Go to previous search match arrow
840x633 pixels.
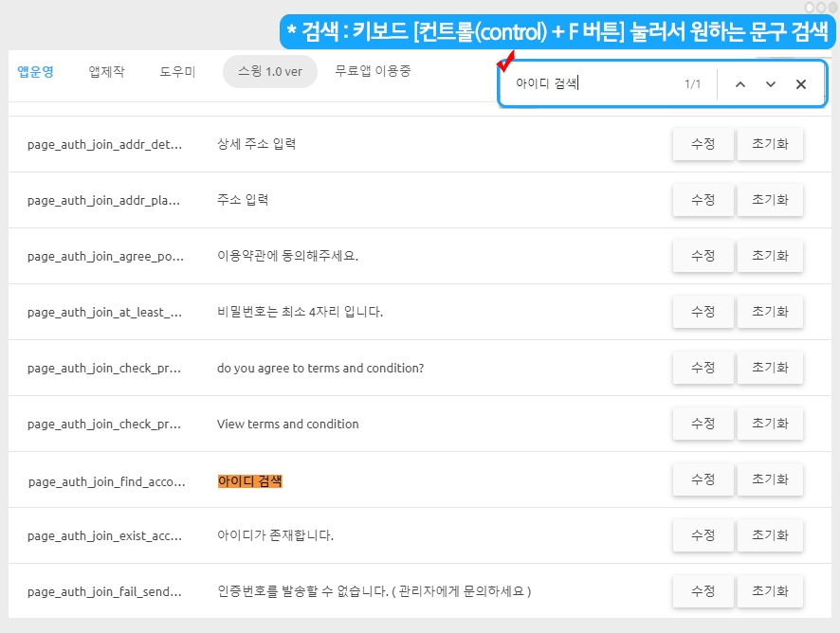740,84
